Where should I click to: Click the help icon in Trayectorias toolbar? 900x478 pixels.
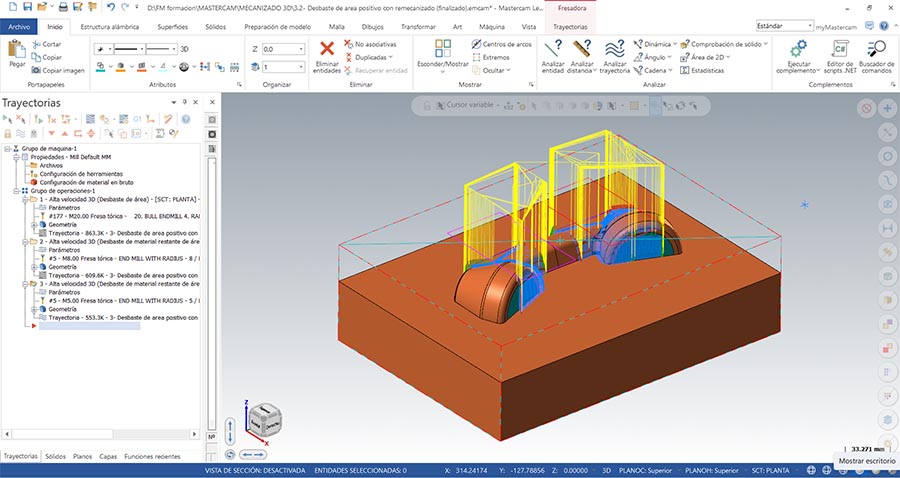click(x=185, y=118)
